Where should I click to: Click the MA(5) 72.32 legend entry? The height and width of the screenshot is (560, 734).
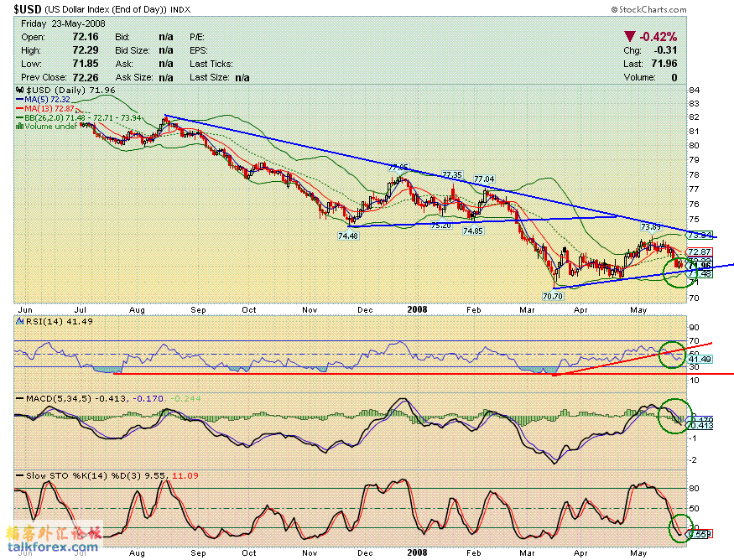click(43, 99)
